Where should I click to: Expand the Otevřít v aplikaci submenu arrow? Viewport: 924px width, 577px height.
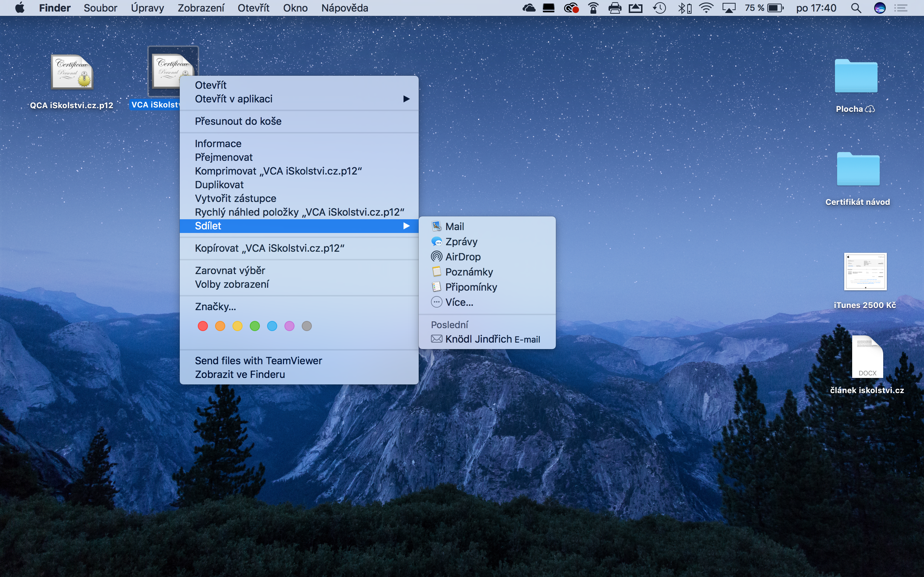[406, 99]
